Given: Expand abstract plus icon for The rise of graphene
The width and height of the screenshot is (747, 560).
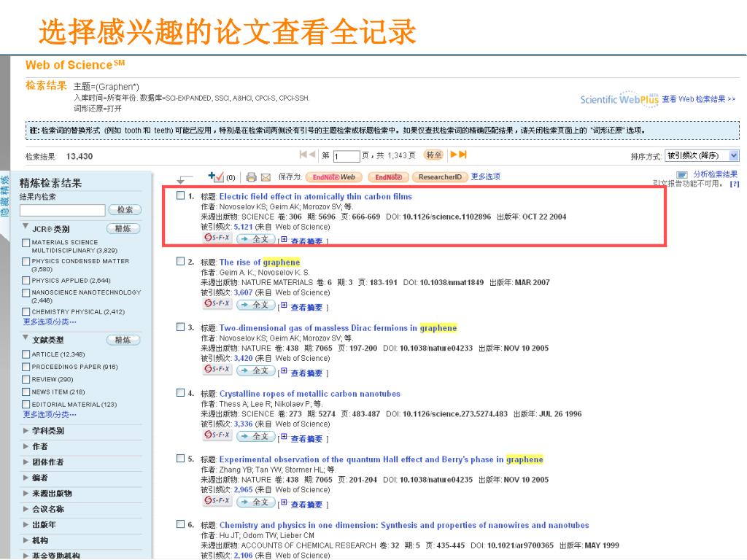Looking at the screenshot, I should click(x=284, y=306).
